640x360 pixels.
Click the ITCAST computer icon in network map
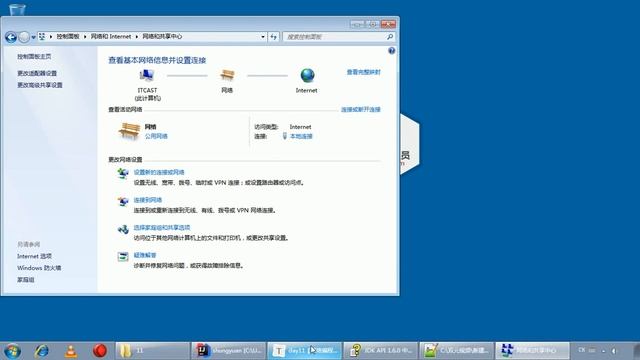tap(147, 76)
